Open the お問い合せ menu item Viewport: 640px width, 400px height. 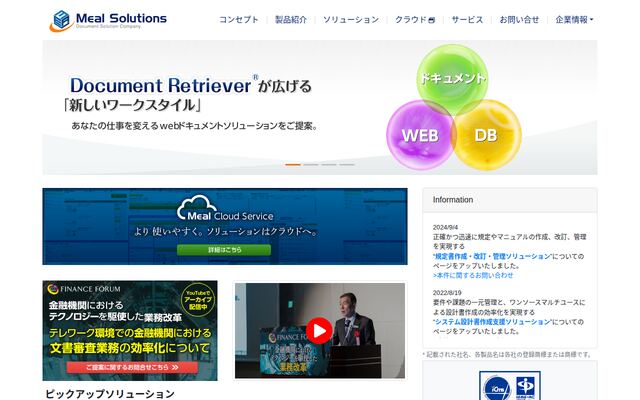click(x=519, y=20)
